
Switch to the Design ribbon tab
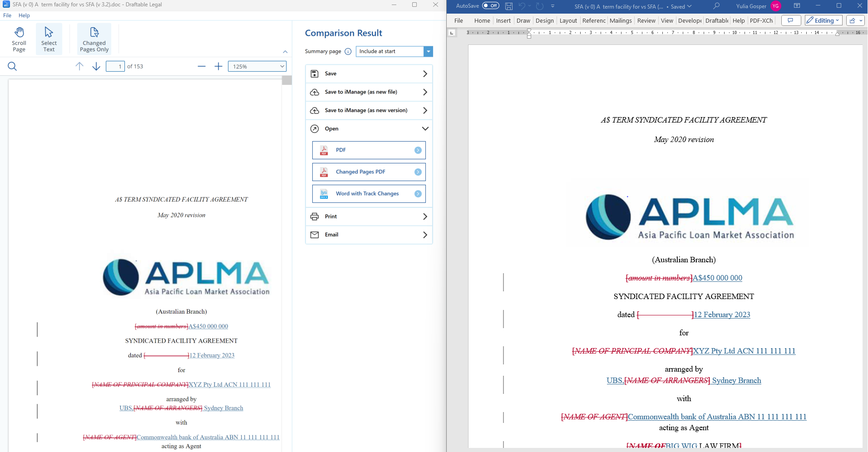(x=545, y=20)
